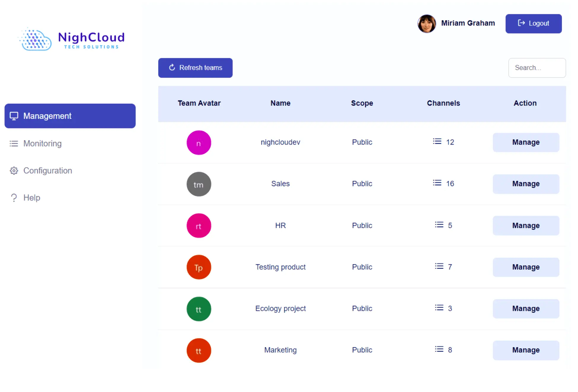Click the nighcloudev team avatar
This screenshot has width=578, height=392.
click(x=199, y=143)
